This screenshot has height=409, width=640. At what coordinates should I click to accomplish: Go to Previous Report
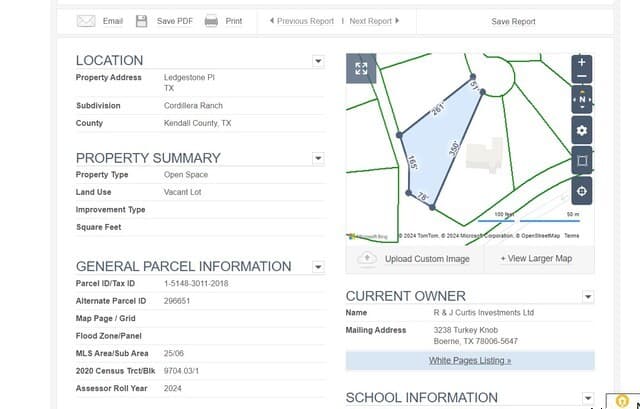pyautogui.click(x=305, y=21)
